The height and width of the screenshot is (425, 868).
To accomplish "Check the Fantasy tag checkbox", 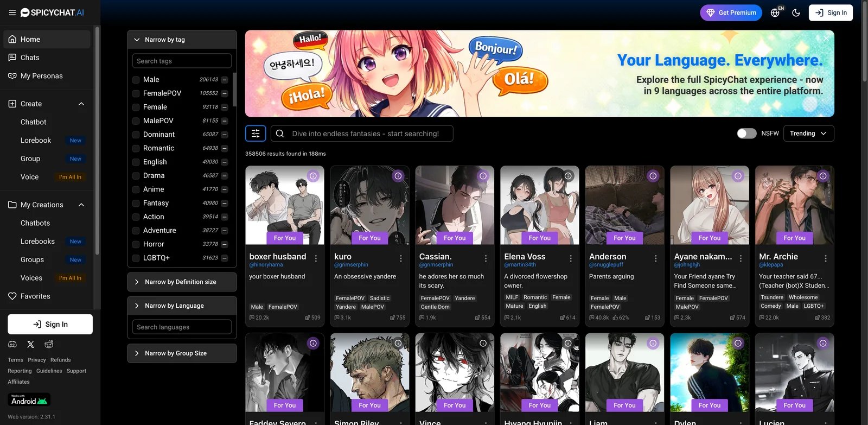I will click(136, 203).
